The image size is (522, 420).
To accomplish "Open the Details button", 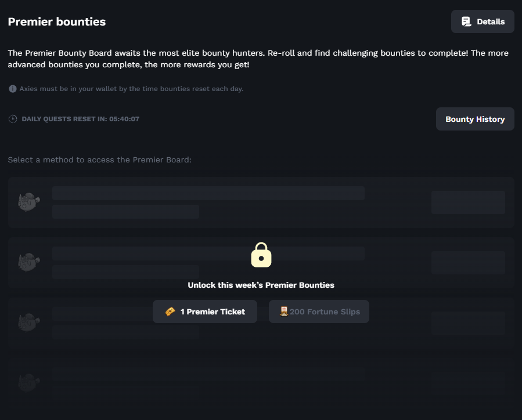I will pos(483,21).
